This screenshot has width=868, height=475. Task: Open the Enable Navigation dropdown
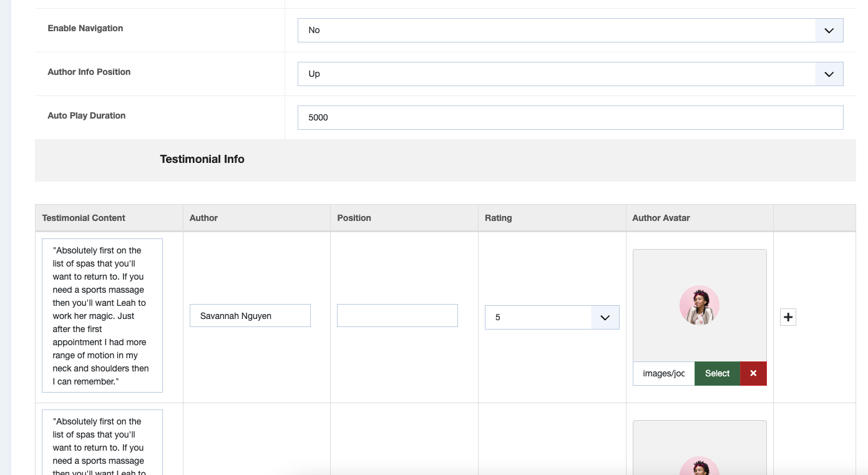pos(570,30)
